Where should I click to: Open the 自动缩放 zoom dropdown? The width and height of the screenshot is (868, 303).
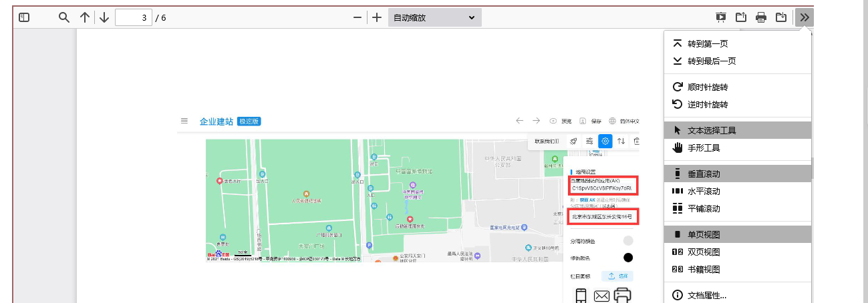click(434, 17)
